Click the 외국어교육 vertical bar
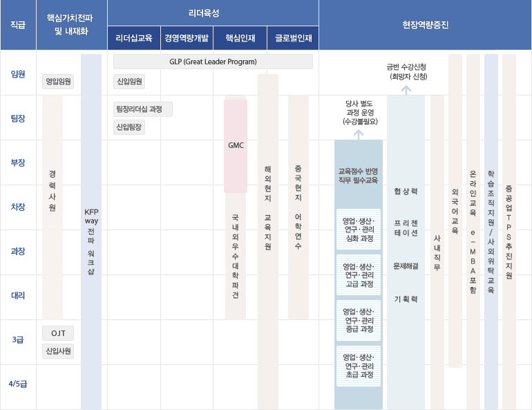 click(x=455, y=211)
